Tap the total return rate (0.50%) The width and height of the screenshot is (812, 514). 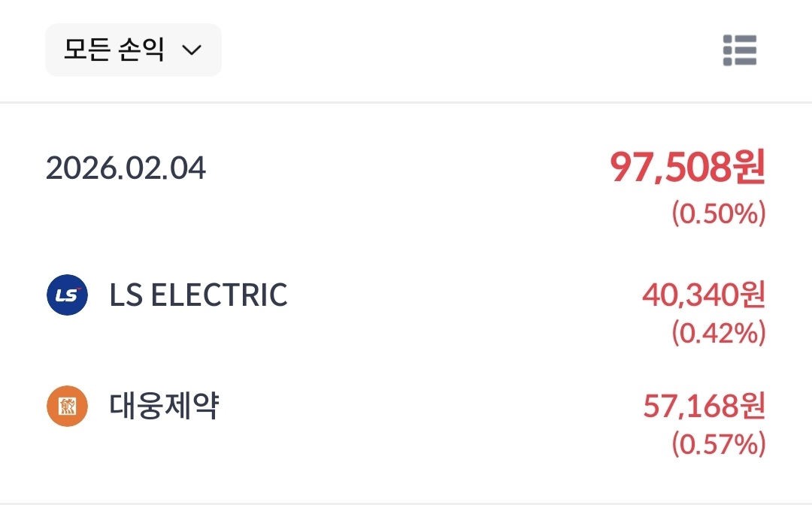(718, 214)
